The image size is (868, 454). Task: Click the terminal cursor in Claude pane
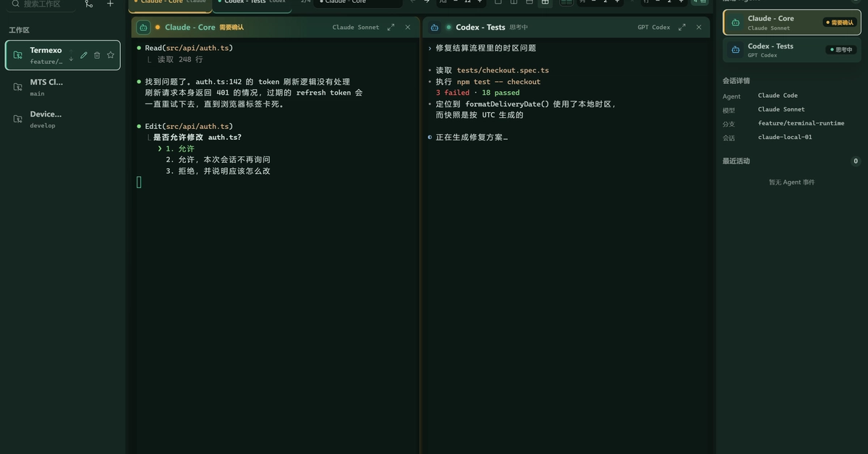coord(139,182)
